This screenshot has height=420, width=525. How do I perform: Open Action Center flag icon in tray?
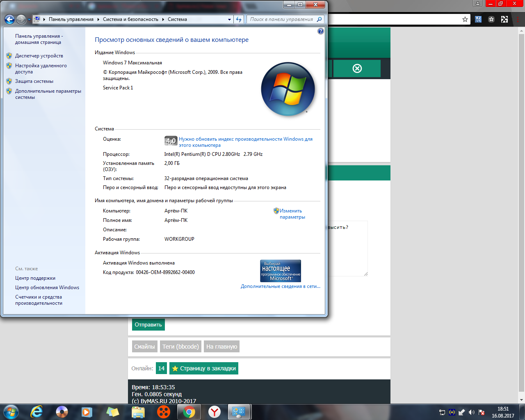(482, 412)
